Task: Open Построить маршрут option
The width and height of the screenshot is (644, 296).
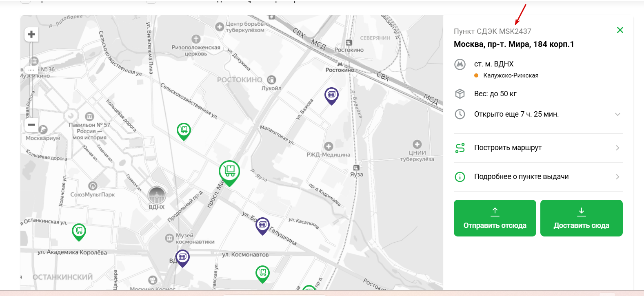Action: [508, 148]
